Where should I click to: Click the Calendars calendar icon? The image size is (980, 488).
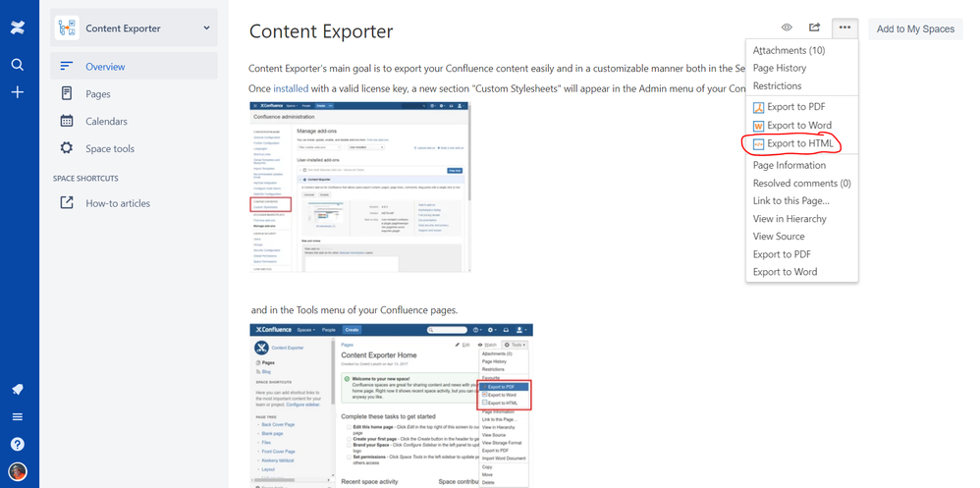tap(66, 121)
